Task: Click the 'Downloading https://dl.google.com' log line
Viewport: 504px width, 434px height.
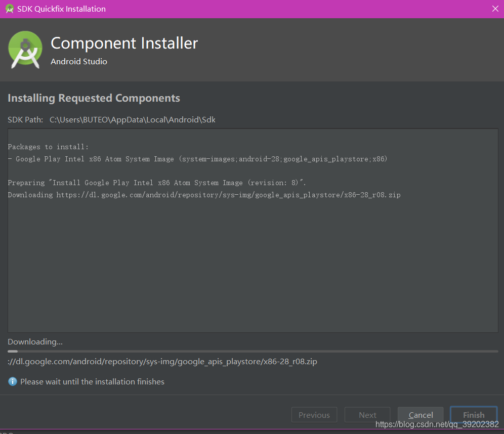Action: point(204,195)
